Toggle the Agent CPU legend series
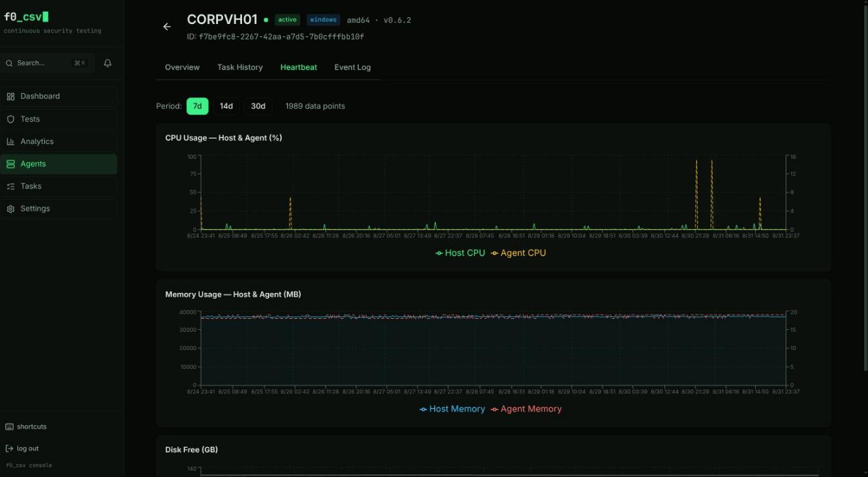868x477 pixels. click(x=518, y=253)
